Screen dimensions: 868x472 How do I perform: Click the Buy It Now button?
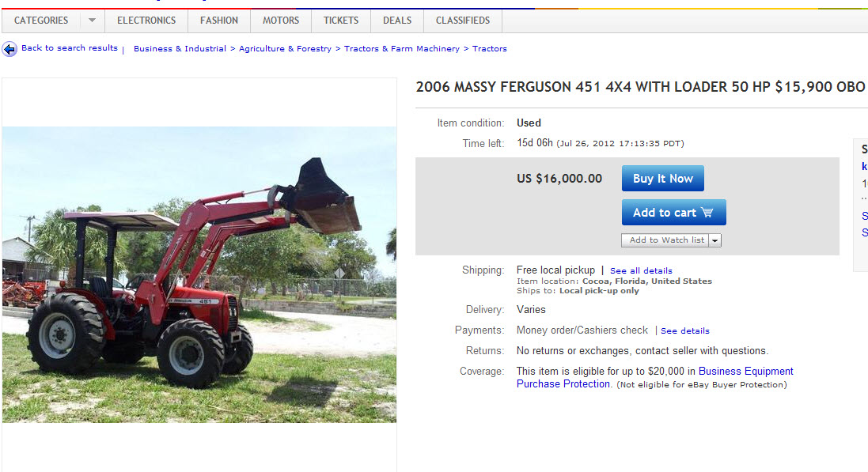click(662, 178)
